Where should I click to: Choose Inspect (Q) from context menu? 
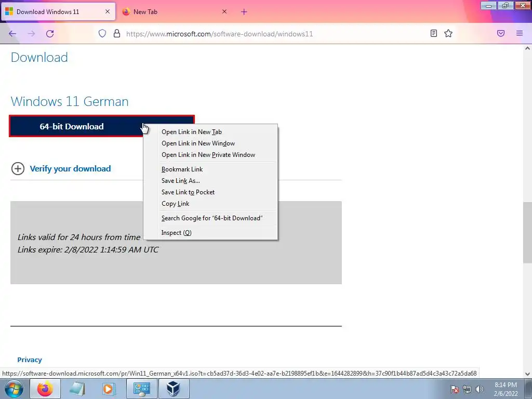click(x=177, y=233)
